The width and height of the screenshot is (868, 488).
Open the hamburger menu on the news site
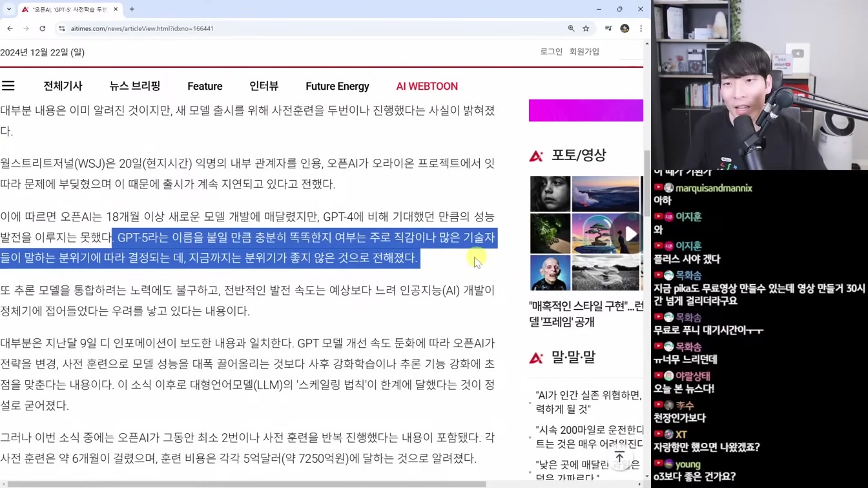8,86
